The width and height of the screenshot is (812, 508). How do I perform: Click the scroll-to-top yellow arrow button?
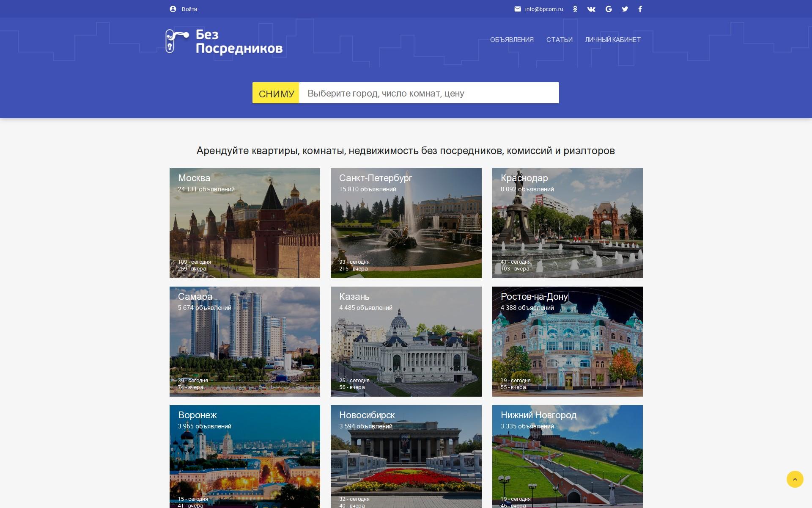[795, 479]
